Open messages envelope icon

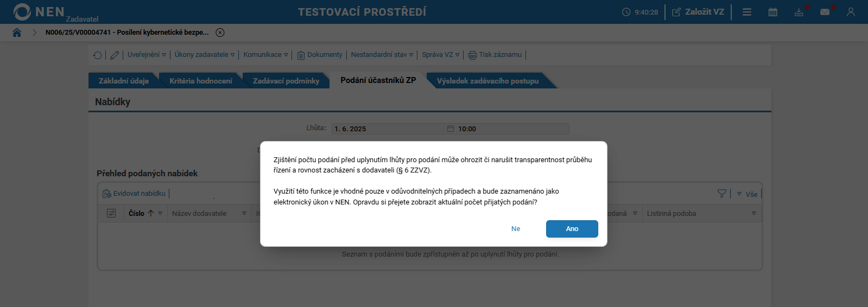click(825, 12)
